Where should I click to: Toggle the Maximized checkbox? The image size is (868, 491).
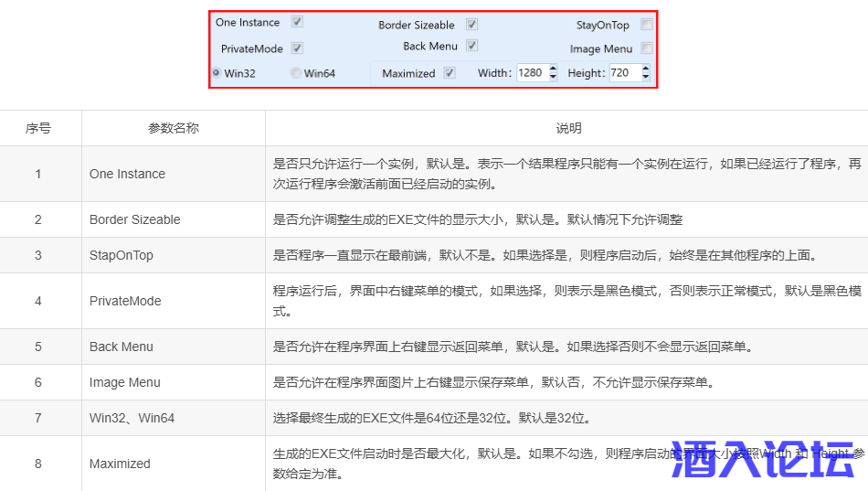pyautogui.click(x=450, y=73)
